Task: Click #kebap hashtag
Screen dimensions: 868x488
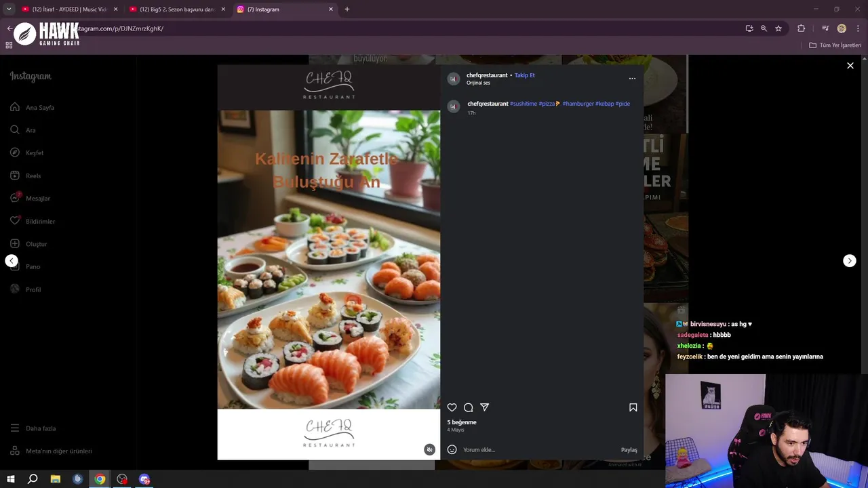Action: point(604,104)
